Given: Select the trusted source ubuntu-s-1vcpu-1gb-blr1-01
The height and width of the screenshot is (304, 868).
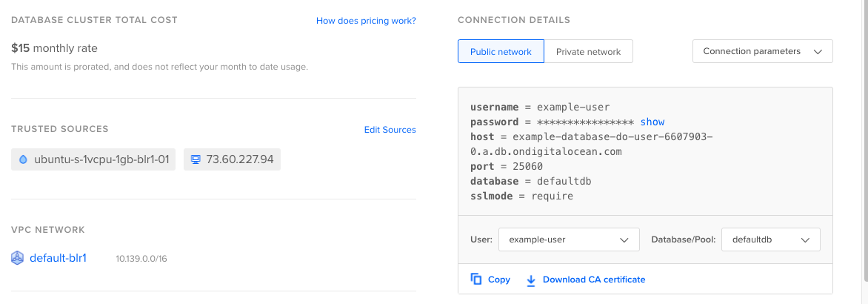Looking at the screenshot, I should (x=93, y=159).
